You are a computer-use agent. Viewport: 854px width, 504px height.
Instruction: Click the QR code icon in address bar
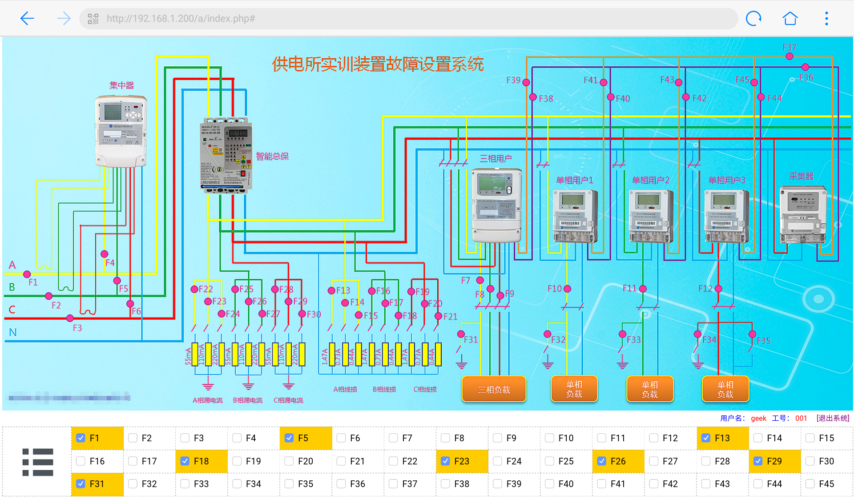pyautogui.click(x=93, y=19)
